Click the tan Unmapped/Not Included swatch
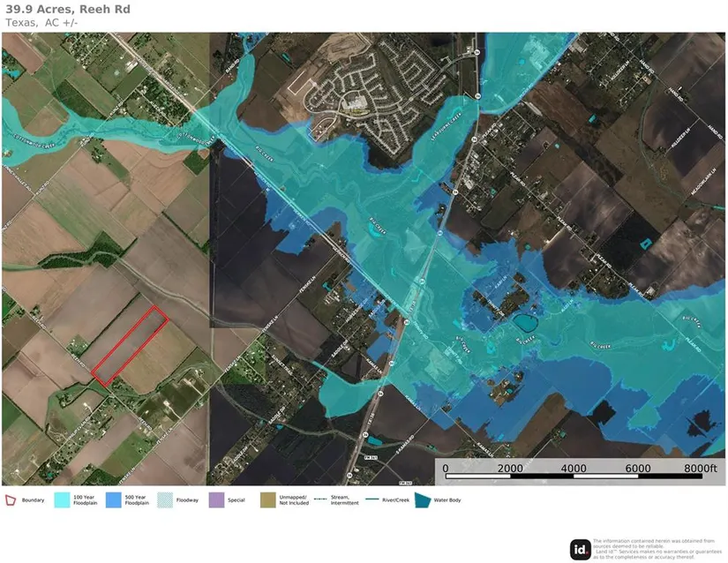Screen dimensions: 728x563 [x=266, y=500]
